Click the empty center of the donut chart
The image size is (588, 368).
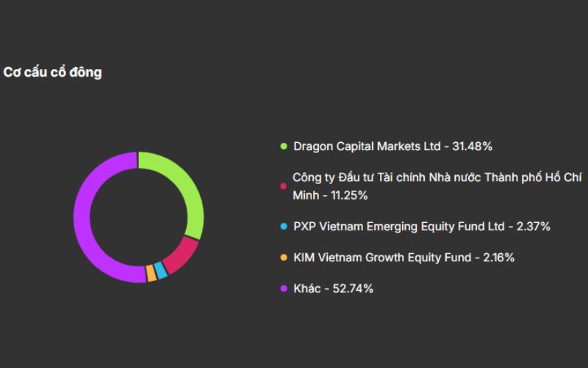click(138, 217)
